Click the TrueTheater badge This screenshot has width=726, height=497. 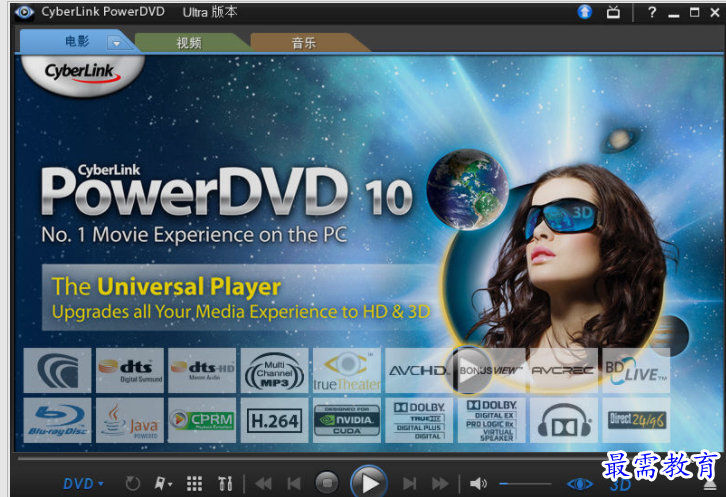point(347,371)
